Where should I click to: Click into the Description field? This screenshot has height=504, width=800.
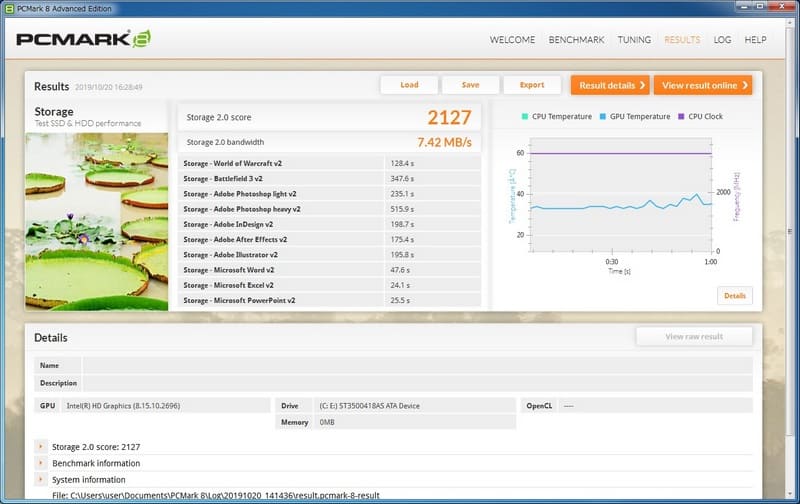[x=417, y=383]
